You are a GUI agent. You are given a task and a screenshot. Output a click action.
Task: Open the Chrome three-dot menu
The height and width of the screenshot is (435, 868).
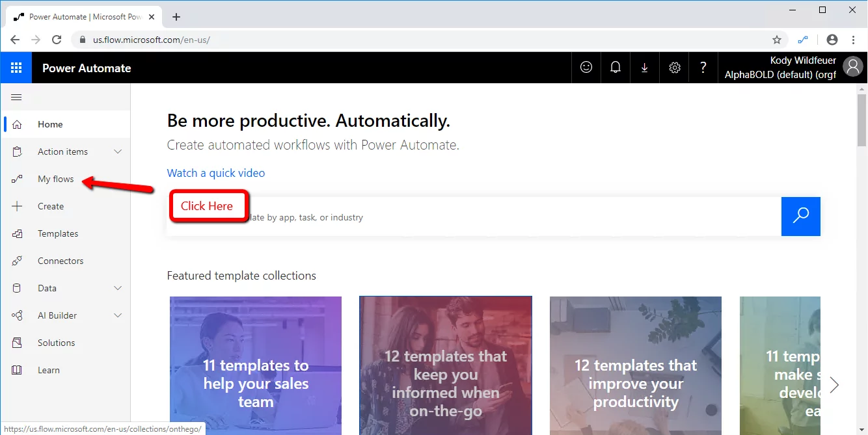pos(853,40)
